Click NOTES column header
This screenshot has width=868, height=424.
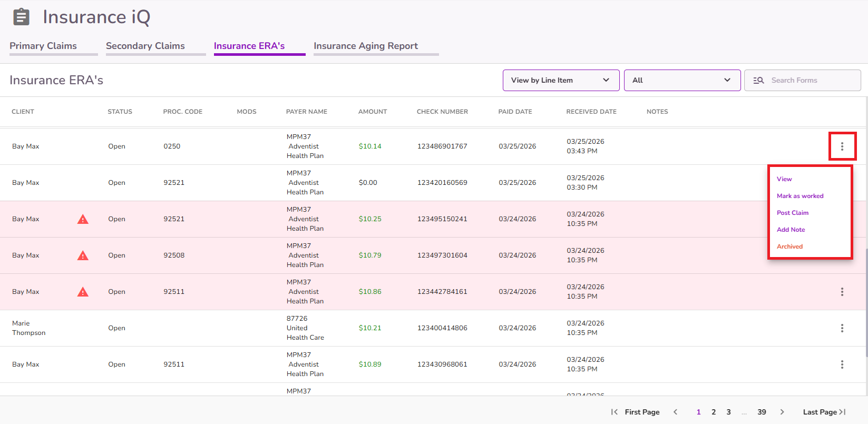[657, 112]
